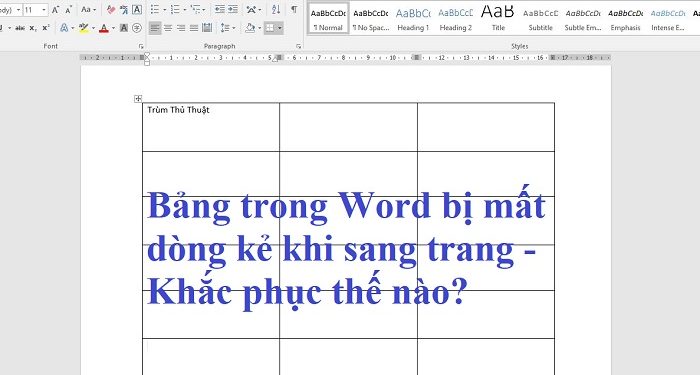The height and width of the screenshot is (375, 700).
Task: Apply the Intense Emphasis style
Action: tap(667, 18)
